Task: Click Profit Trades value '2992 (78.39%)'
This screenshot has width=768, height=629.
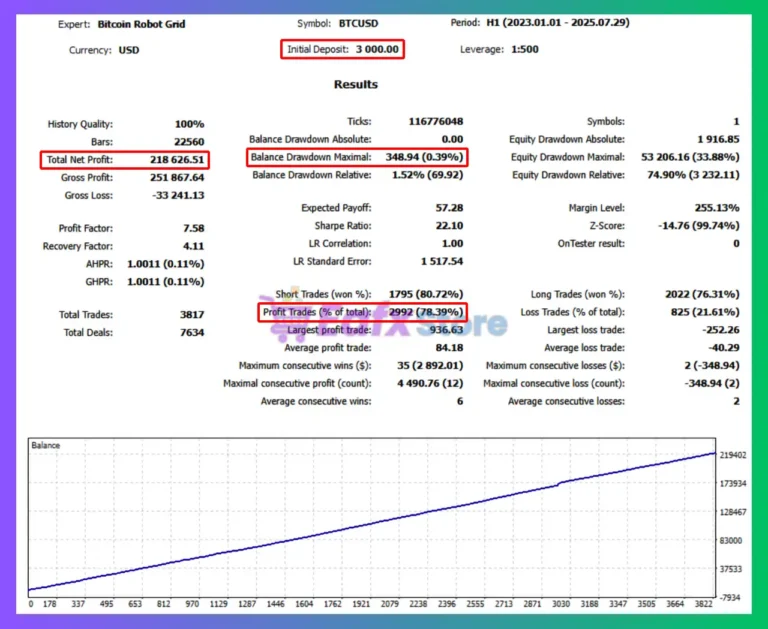Action: pos(426,312)
